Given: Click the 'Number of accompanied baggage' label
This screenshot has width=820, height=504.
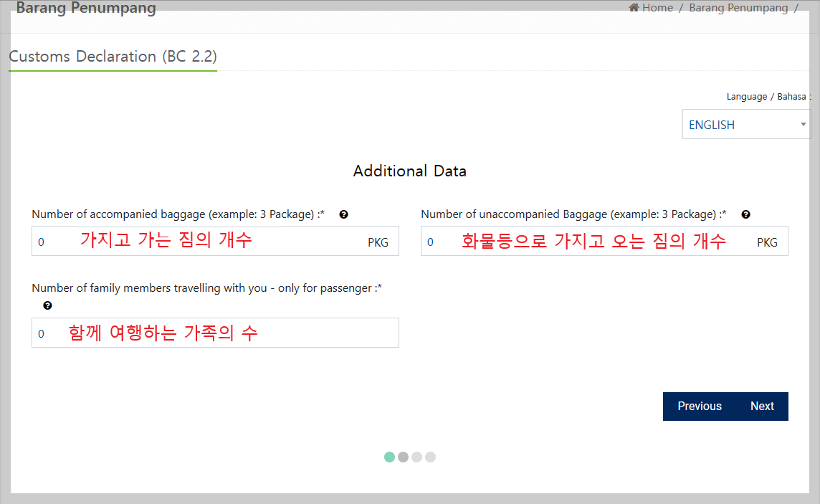Looking at the screenshot, I should point(178,214).
